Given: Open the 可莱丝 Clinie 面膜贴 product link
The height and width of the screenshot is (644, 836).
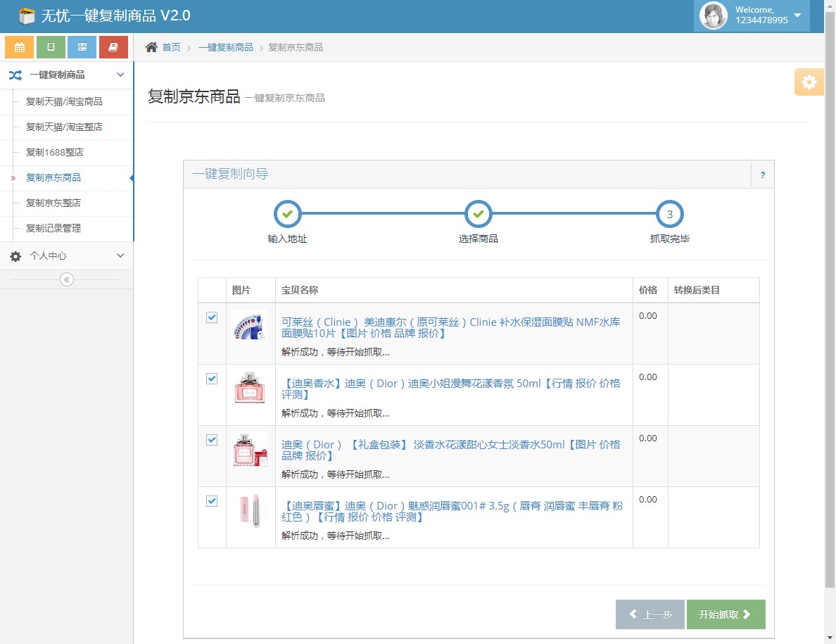Looking at the screenshot, I should point(451,327).
